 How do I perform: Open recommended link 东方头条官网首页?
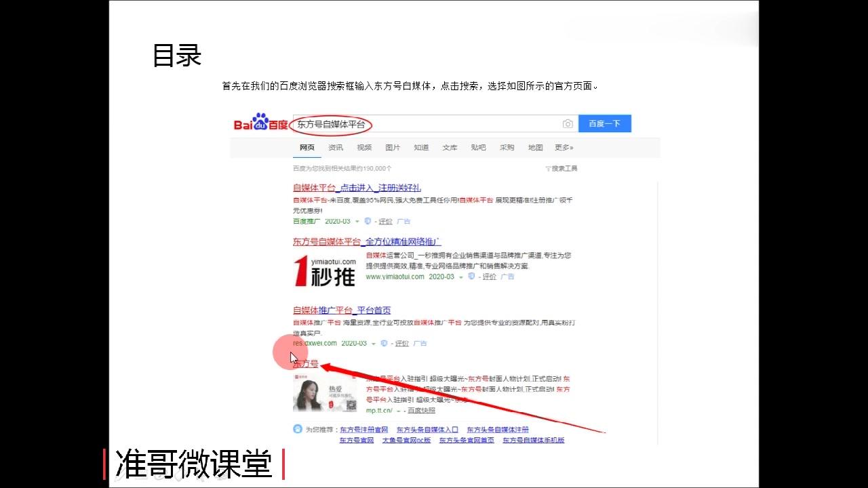[467, 441]
